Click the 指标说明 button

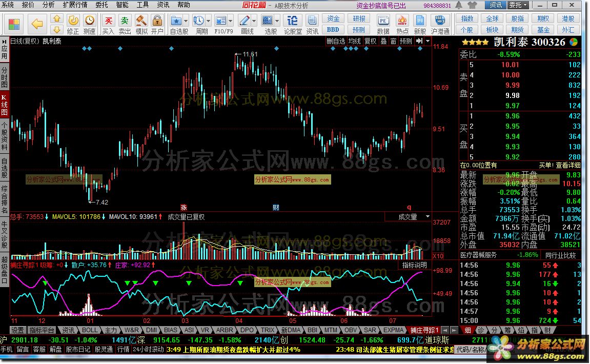pos(414,265)
